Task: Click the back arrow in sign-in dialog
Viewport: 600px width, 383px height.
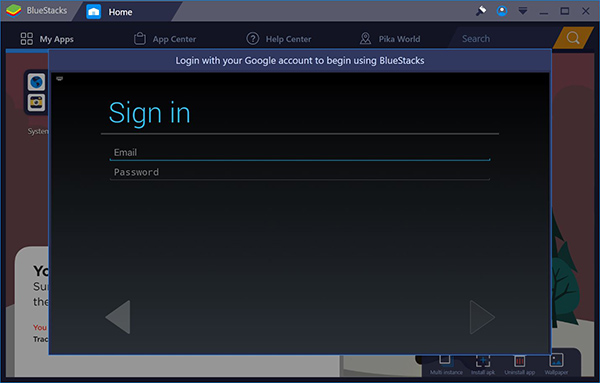Action: [118, 317]
